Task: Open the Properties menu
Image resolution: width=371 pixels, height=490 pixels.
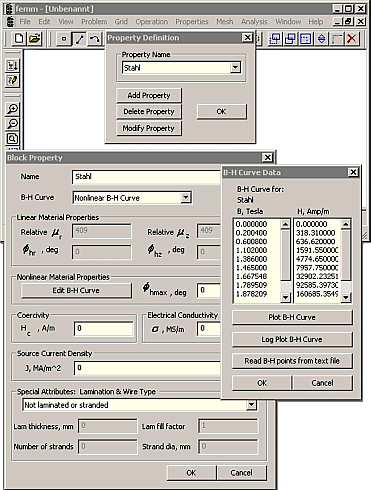Action: click(x=192, y=22)
